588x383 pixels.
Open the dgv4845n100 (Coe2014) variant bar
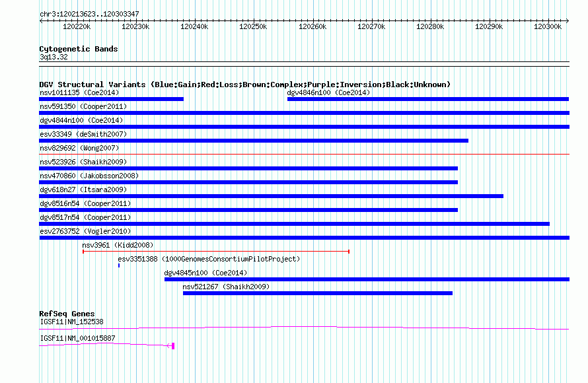point(367,279)
